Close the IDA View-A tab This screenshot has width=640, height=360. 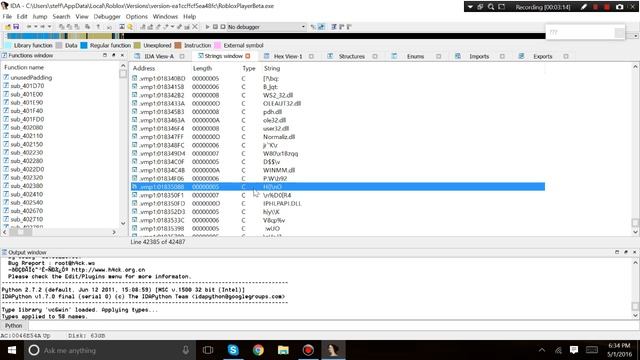point(182,56)
